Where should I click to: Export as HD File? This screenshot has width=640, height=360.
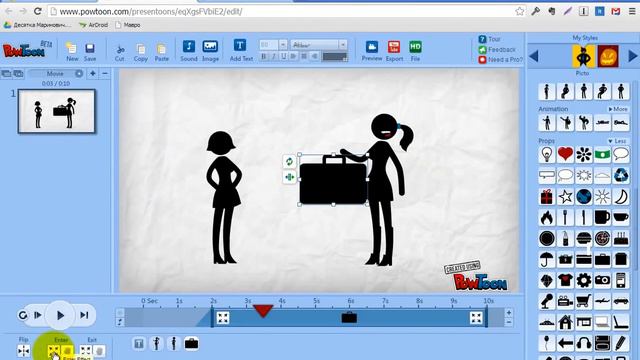tap(415, 51)
